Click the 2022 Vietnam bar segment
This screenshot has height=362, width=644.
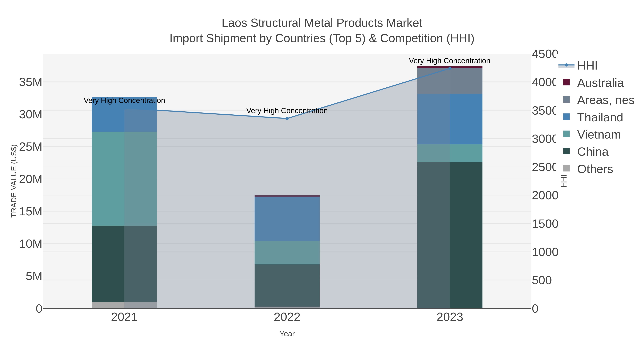(x=287, y=253)
